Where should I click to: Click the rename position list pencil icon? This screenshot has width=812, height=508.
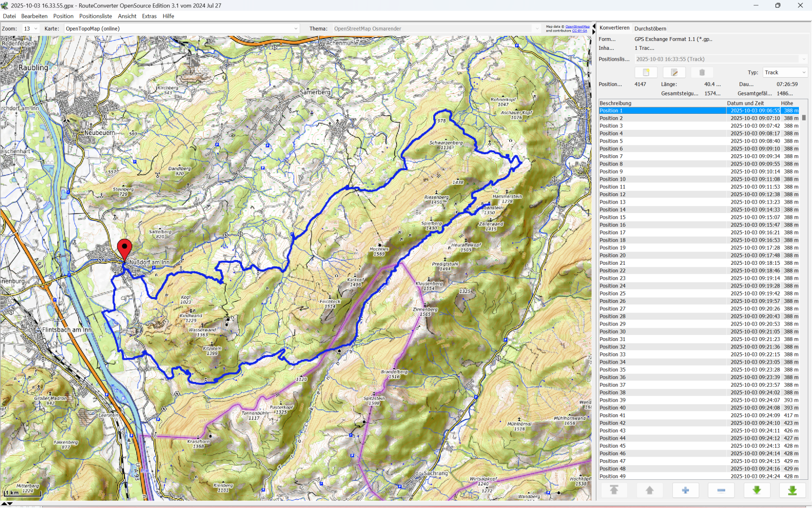(674, 72)
